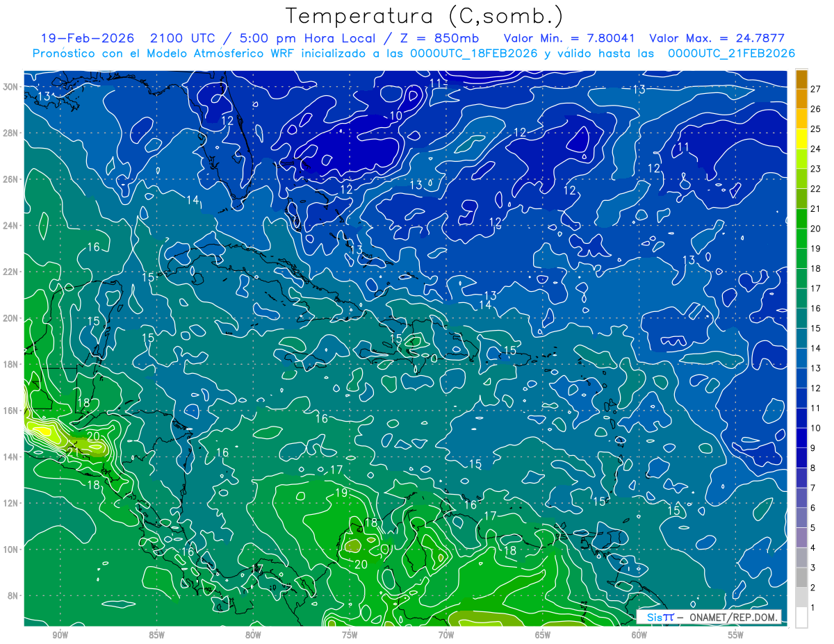The image size is (834, 644).
Task: Click the "60W" longitude label
Action: click(x=639, y=635)
